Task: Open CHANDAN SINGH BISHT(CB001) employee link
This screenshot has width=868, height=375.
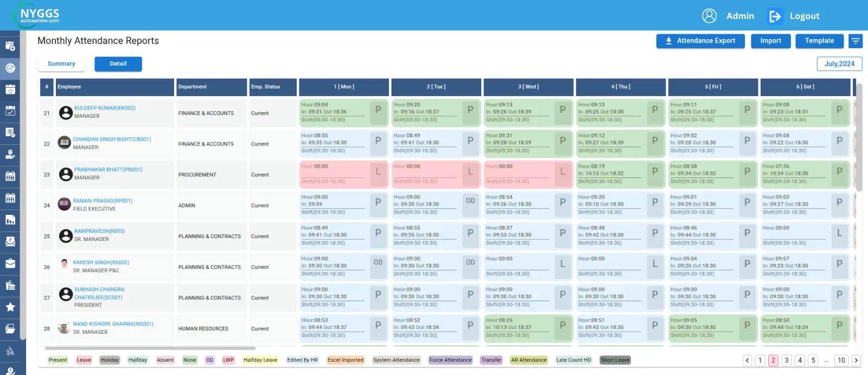Action: point(112,139)
